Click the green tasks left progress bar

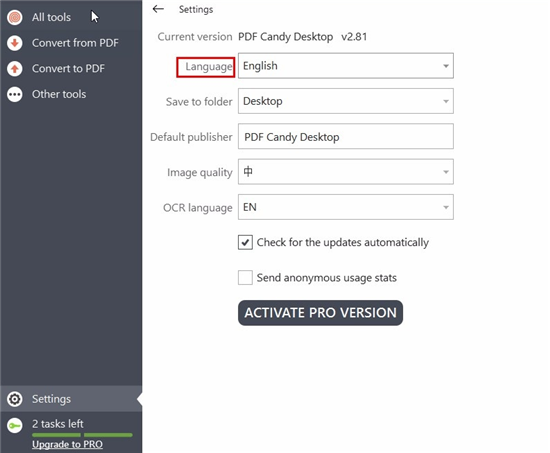point(82,435)
